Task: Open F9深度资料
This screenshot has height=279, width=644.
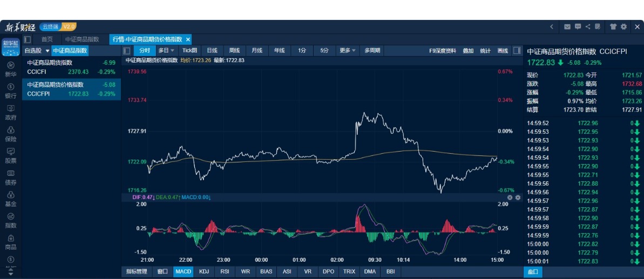Action: click(x=443, y=51)
